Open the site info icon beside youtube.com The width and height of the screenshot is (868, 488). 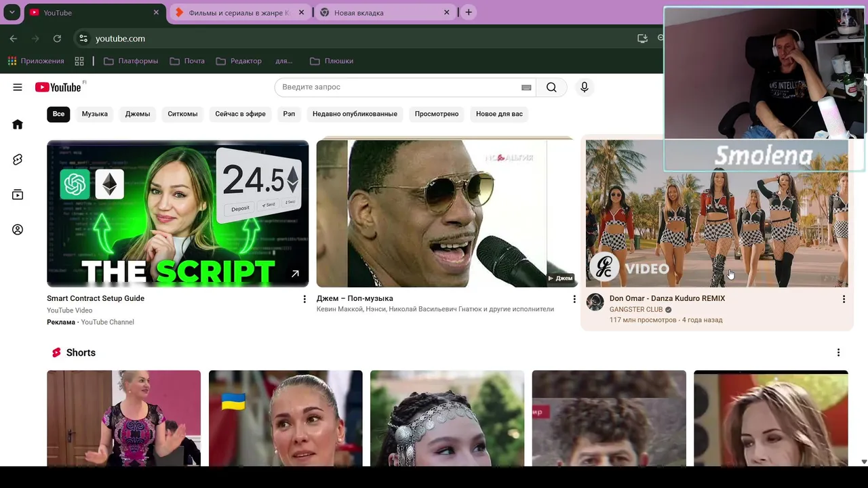coord(83,39)
